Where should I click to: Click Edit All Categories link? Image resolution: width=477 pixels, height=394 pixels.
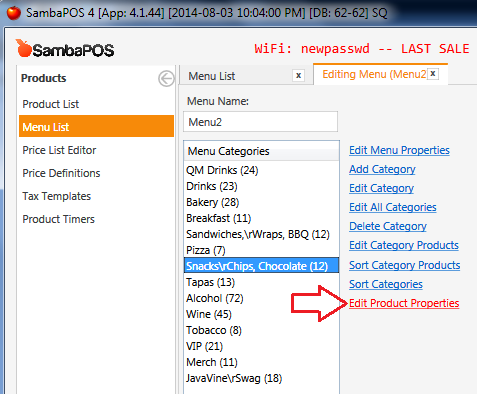coord(393,207)
